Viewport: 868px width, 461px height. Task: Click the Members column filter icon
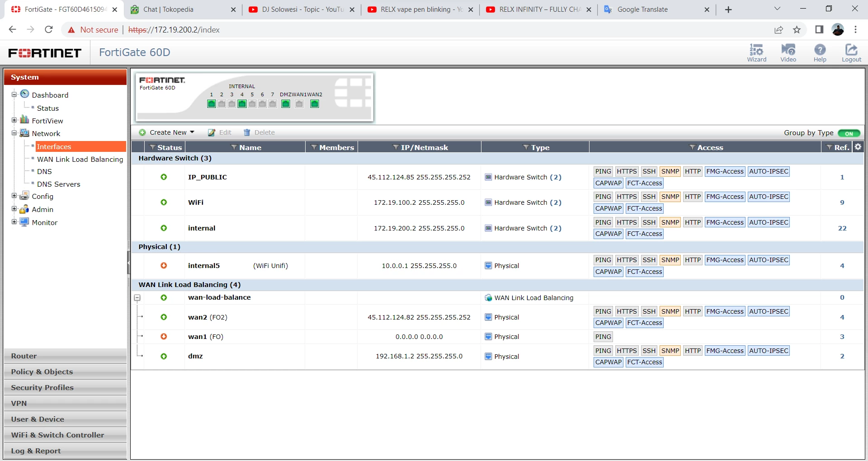pos(314,147)
